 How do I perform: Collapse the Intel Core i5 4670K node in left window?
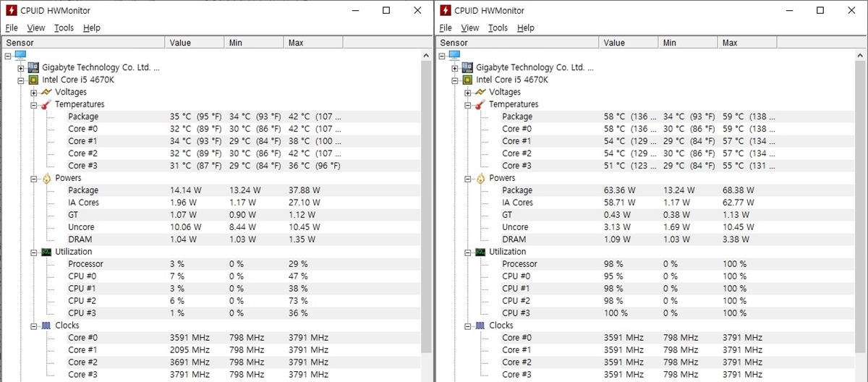tap(21, 80)
